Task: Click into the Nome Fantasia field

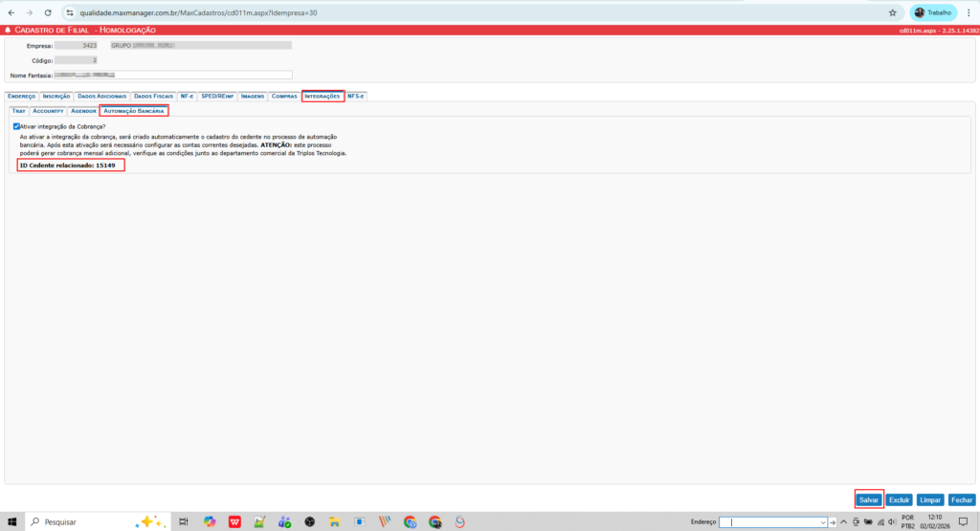Action: (172, 75)
